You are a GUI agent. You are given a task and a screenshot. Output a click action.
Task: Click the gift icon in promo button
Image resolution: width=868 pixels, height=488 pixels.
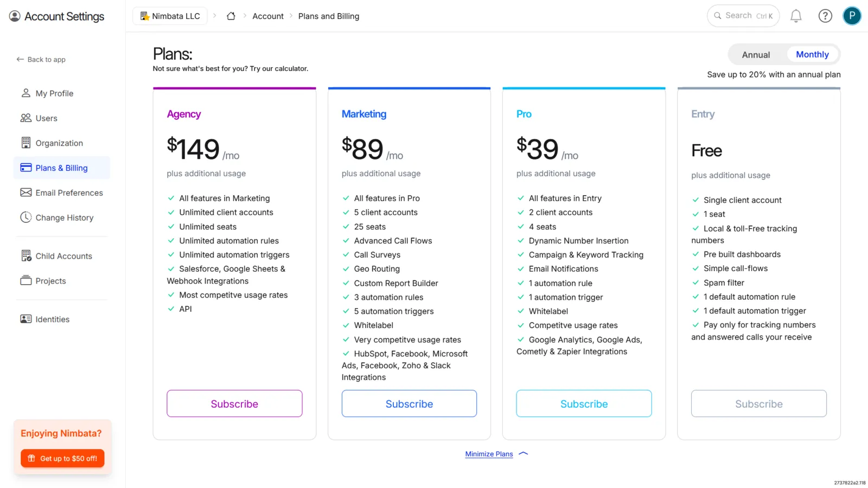(31, 458)
